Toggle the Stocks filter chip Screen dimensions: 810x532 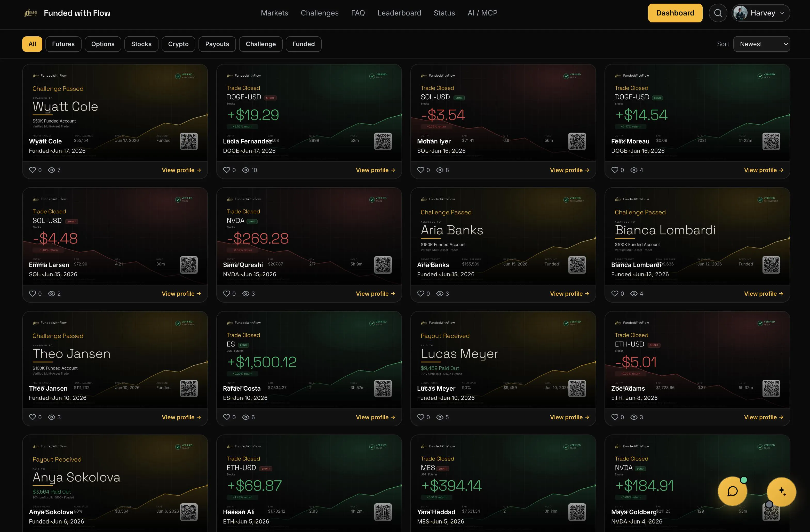(141, 44)
